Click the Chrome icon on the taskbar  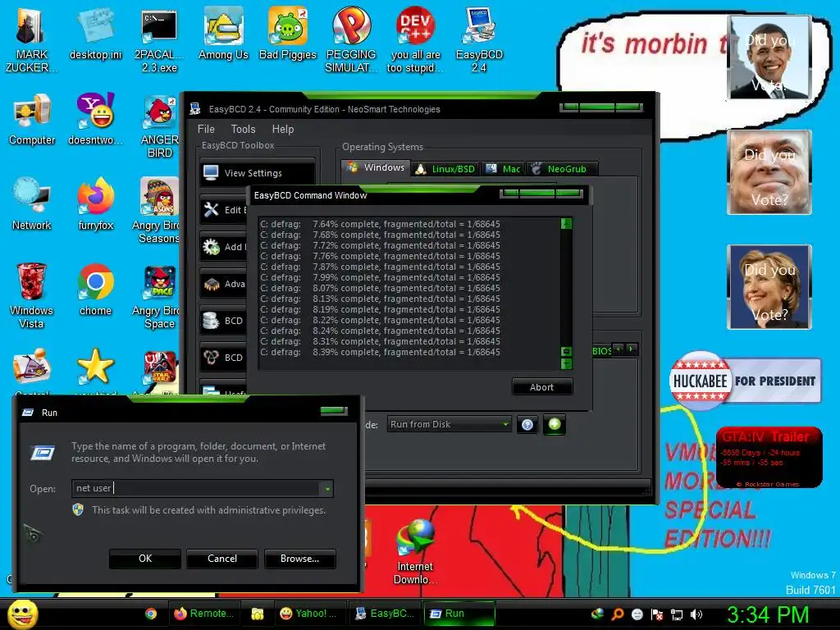[151, 614]
